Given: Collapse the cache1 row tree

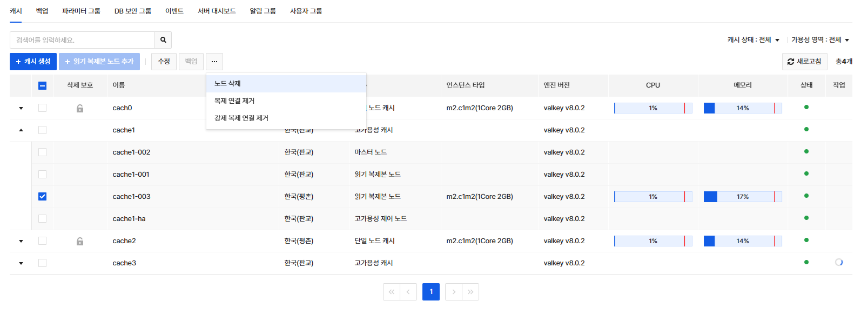Looking at the screenshot, I should (x=21, y=130).
